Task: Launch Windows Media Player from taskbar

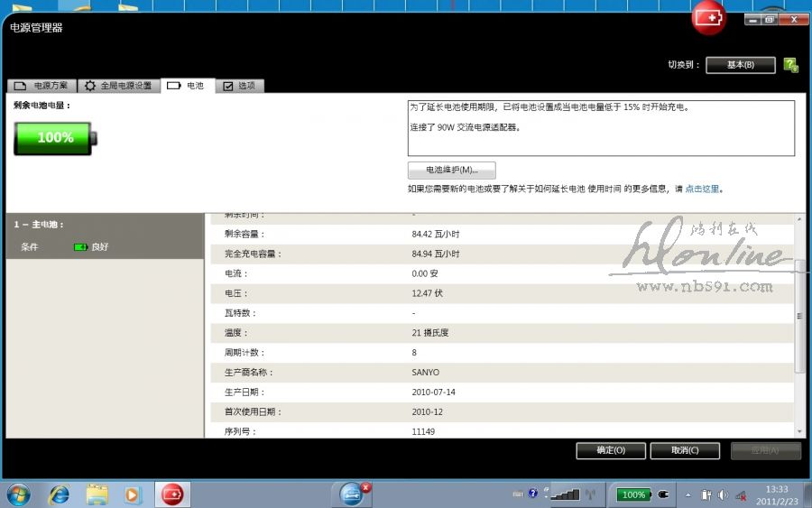Action: [x=134, y=494]
